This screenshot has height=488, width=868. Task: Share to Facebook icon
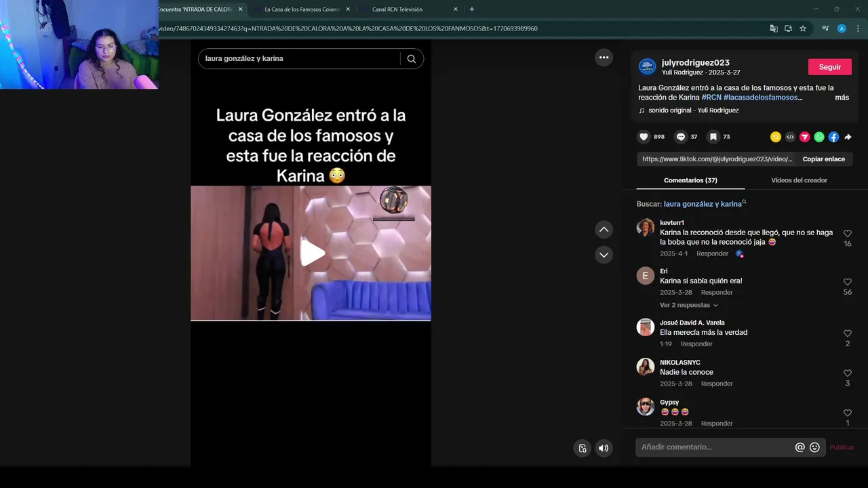pos(833,137)
